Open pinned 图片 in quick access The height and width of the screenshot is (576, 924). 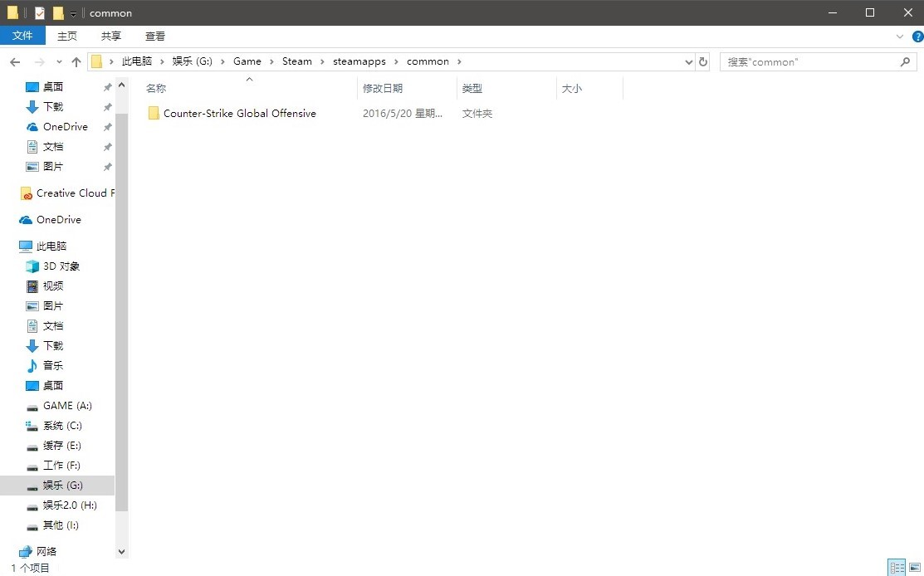[x=53, y=167]
